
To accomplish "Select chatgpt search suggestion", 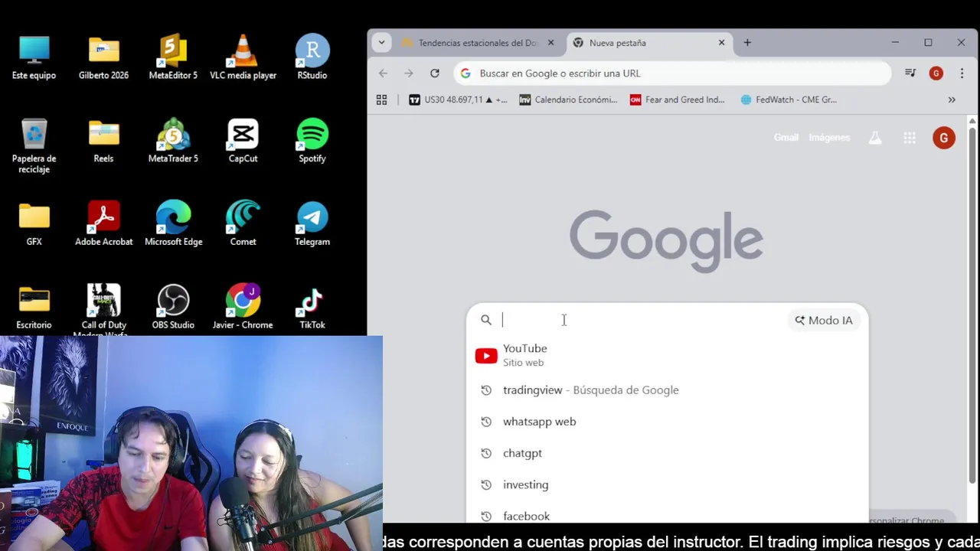I will click(x=667, y=453).
